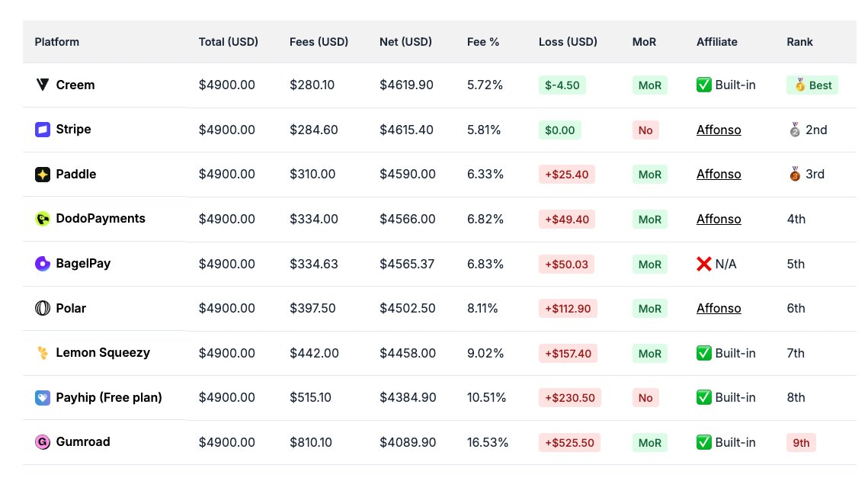Sort by the Fee % column header
The height and width of the screenshot is (478, 868).
click(x=483, y=42)
